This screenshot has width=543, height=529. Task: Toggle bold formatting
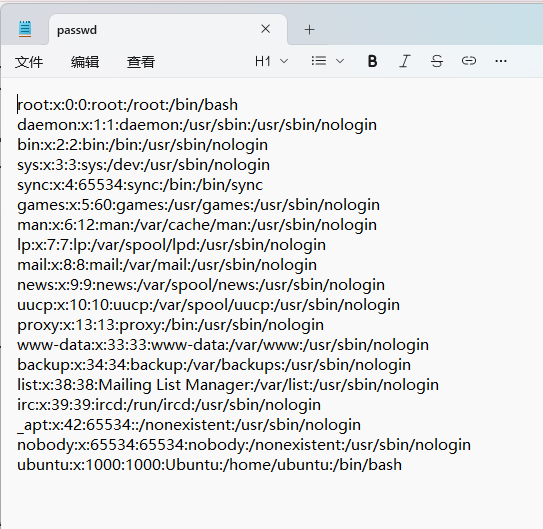pyautogui.click(x=372, y=61)
